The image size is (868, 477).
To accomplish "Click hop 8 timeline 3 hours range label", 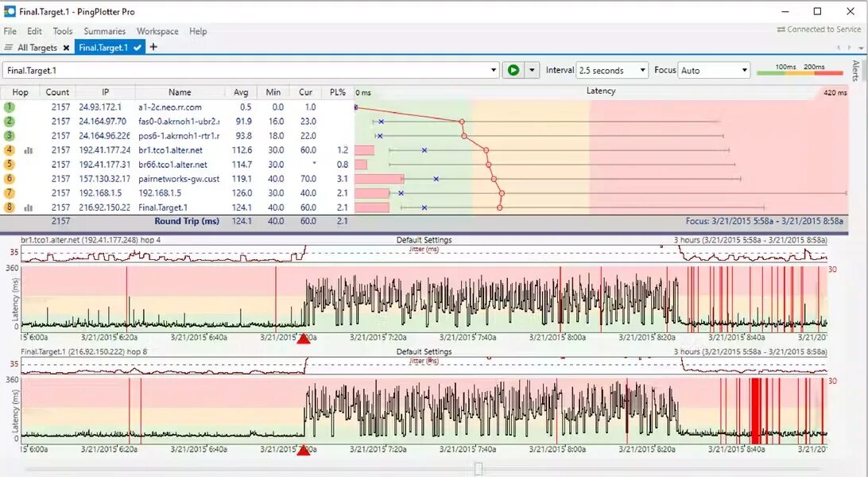I will click(750, 352).
